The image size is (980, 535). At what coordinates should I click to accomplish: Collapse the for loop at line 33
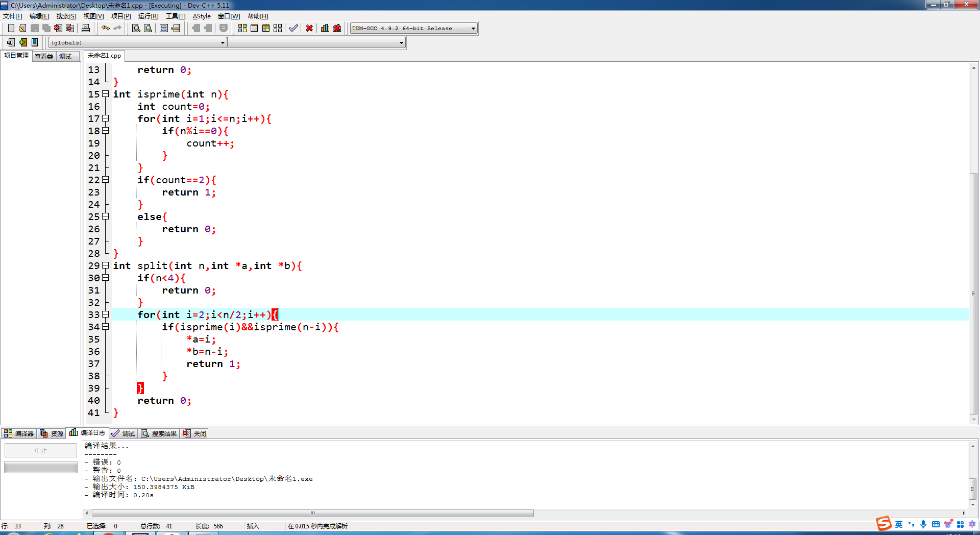coord(105,314)
